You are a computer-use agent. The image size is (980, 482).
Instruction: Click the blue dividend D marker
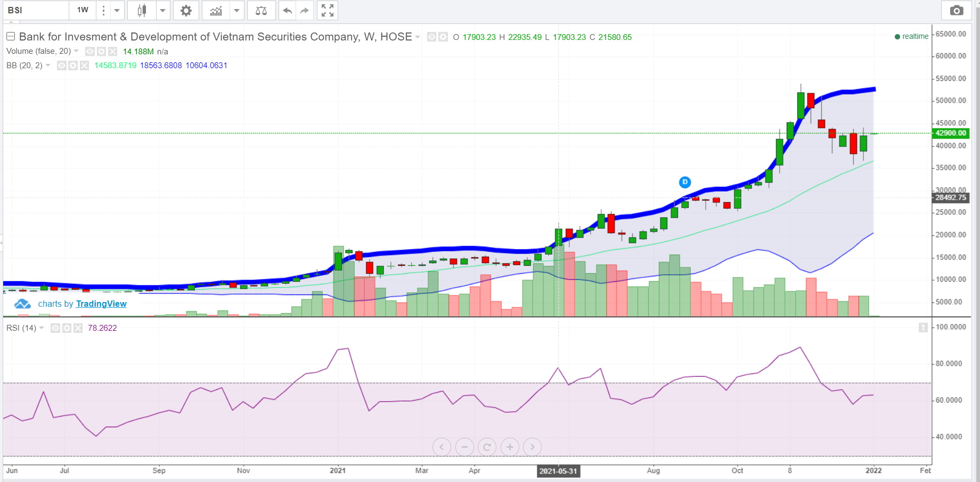coord(685,182)
